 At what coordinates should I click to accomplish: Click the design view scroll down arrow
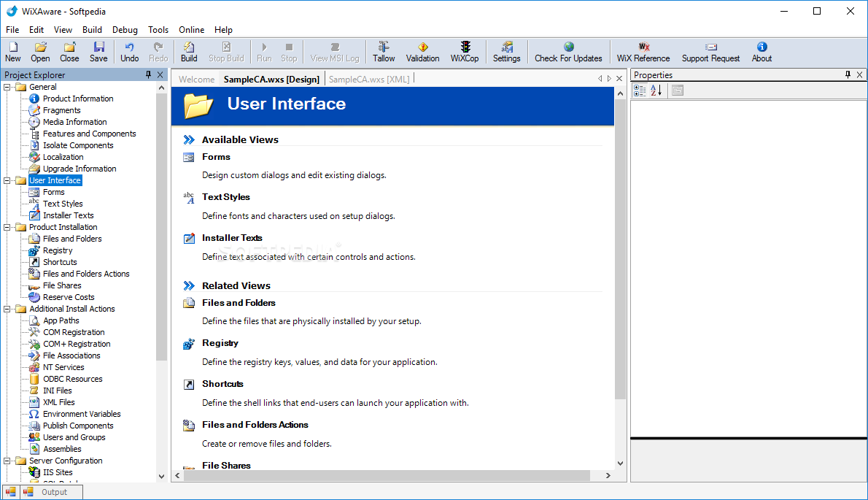tap(620, 464)
